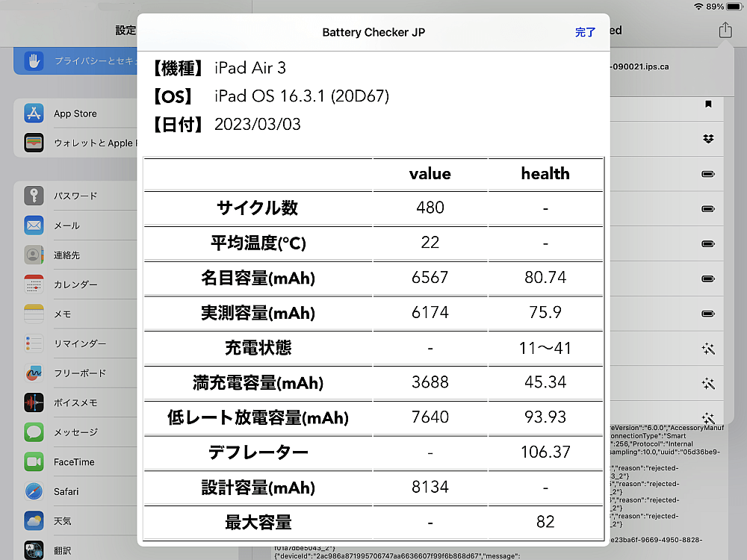Image resolution: width=747 pixels, height=560 pixels.
Task: Click 低レート放電容量 value 7640
Action: [x=430, y=417]
